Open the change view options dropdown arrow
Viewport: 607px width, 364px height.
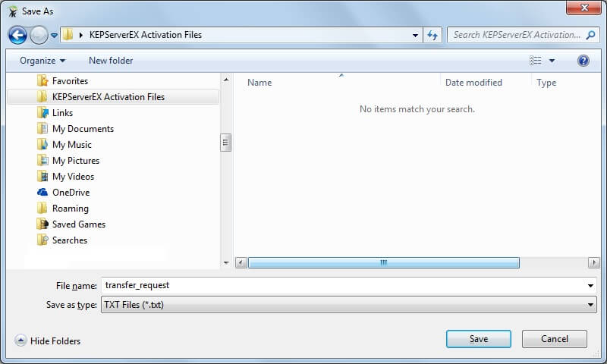552,61
